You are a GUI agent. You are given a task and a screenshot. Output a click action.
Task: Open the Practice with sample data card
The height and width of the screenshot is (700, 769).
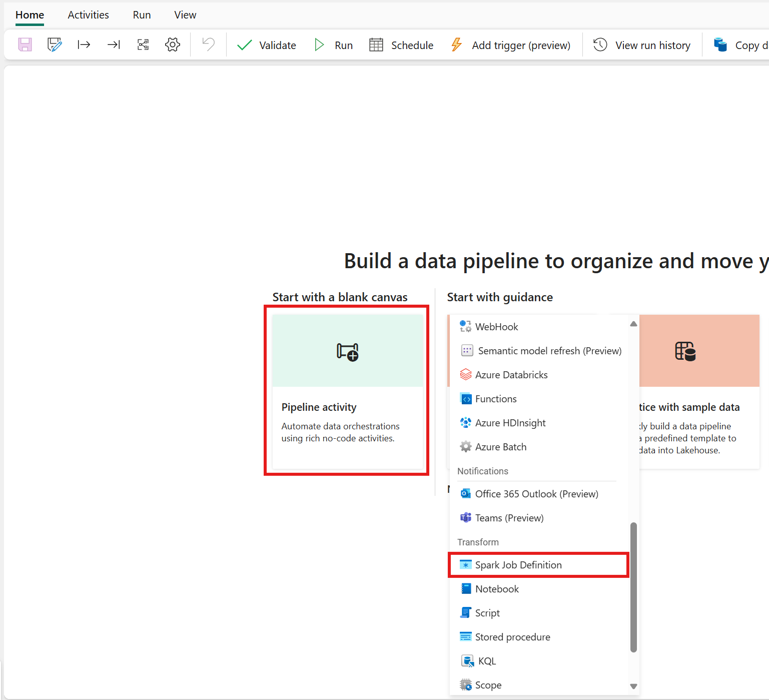pyautogui.click(x=699, y=391)
